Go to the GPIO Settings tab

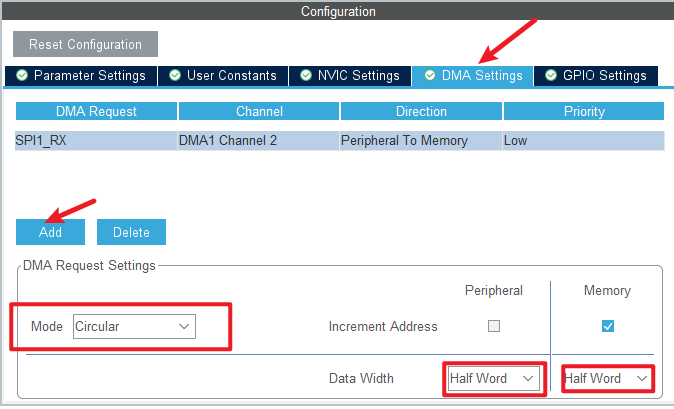coord(596,76)
